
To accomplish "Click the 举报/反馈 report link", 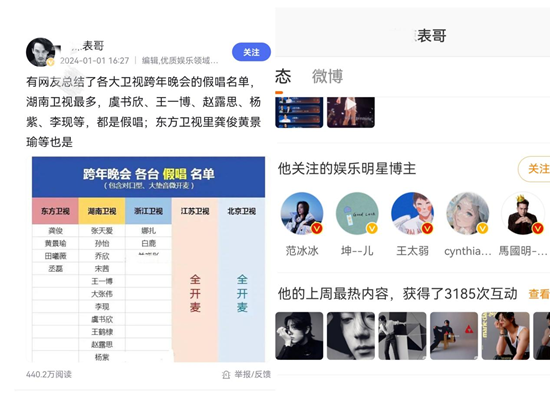I will point(253,374).
